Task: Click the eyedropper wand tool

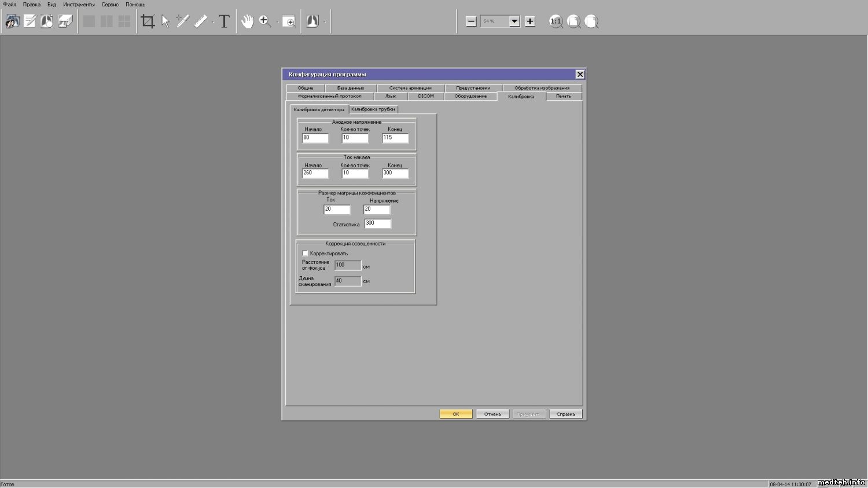Action: tap(183, 21)
